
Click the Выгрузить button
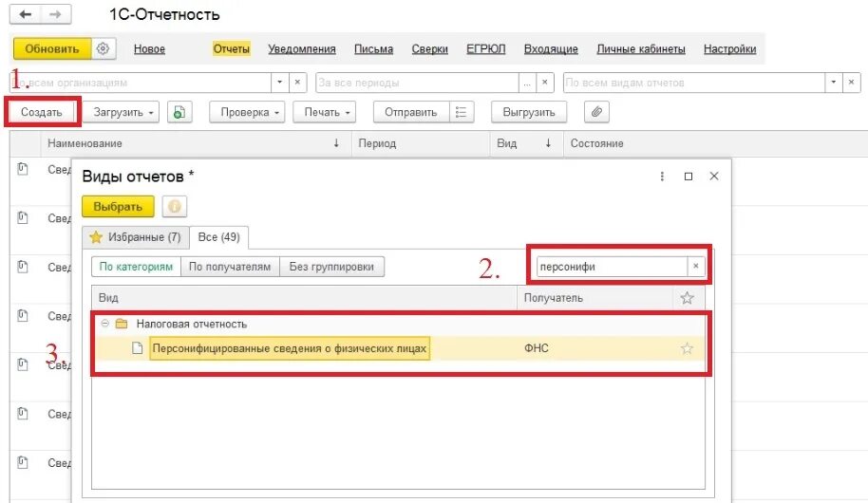[x=529, y=112]
